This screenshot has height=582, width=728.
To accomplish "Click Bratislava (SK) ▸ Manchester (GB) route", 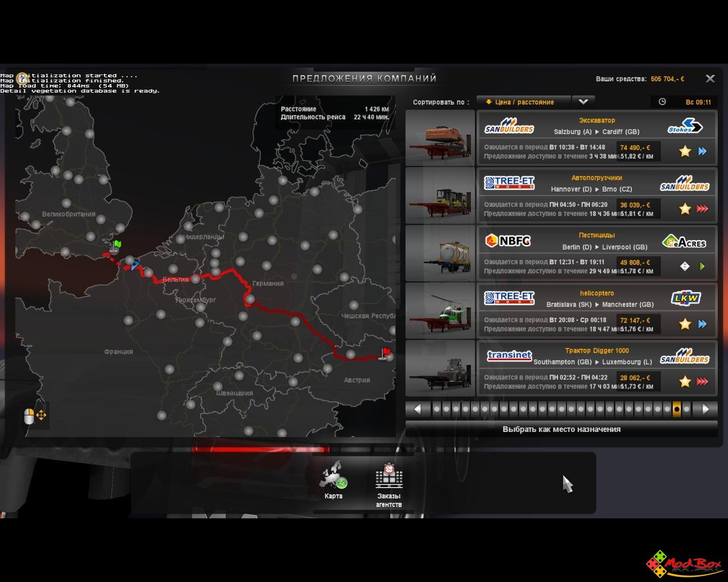I will point(600,305).
